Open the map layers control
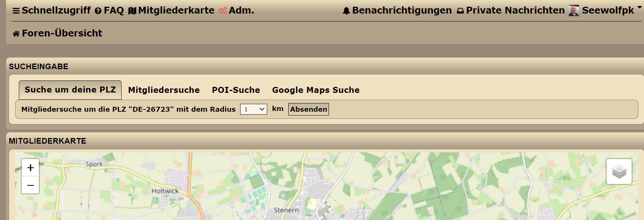Image resolution: width=644 pixels, height=220 pixels. click(619, 171)
